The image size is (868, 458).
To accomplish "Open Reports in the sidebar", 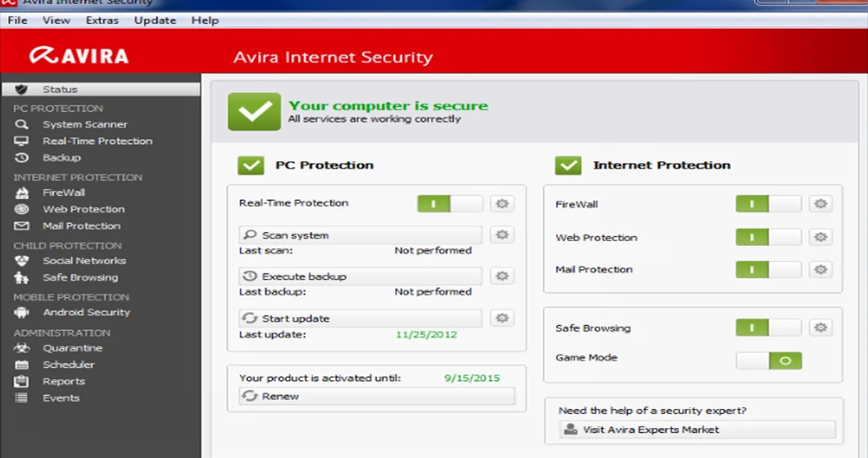I will (x=64, y=381).
